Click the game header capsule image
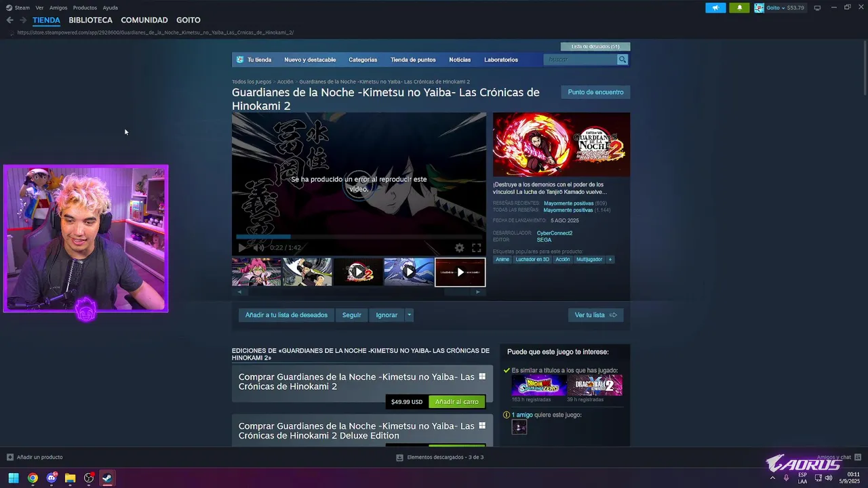This screenshot has width=868, height=488. pos(561,144)
